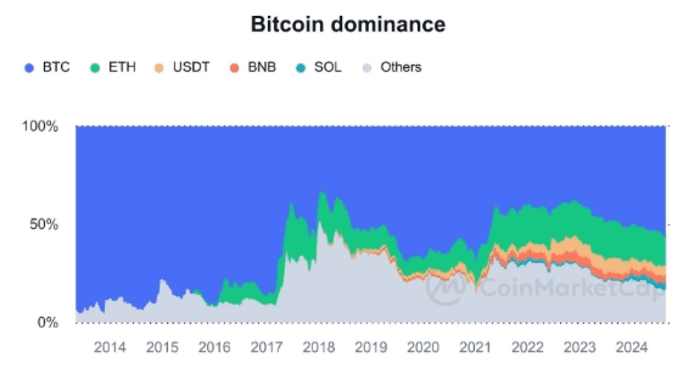Select the 2014 x-axis label
Screen dimensions: 700x380
click(x=110, y=347)
